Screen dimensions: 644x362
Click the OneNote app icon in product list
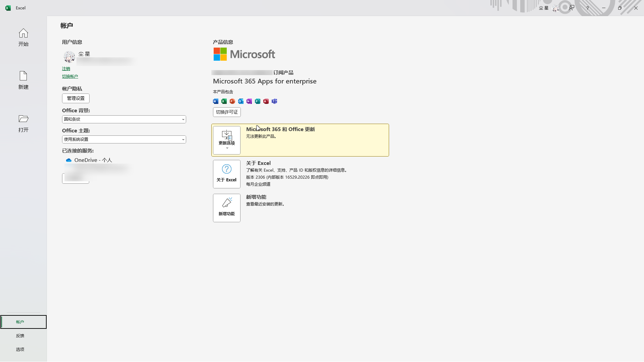249,101
